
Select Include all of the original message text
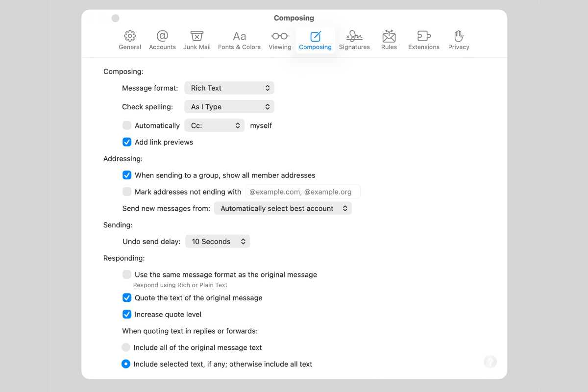tap(126, 347)
